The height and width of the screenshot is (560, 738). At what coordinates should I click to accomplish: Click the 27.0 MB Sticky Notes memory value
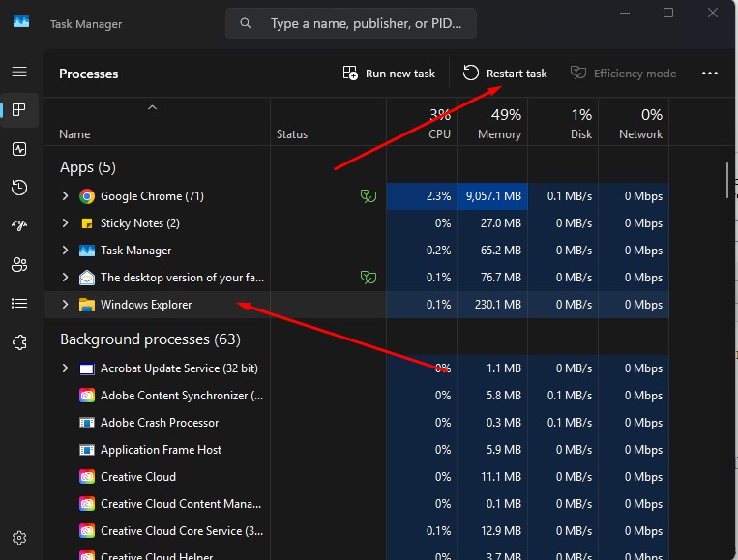(x=501, y=223)
